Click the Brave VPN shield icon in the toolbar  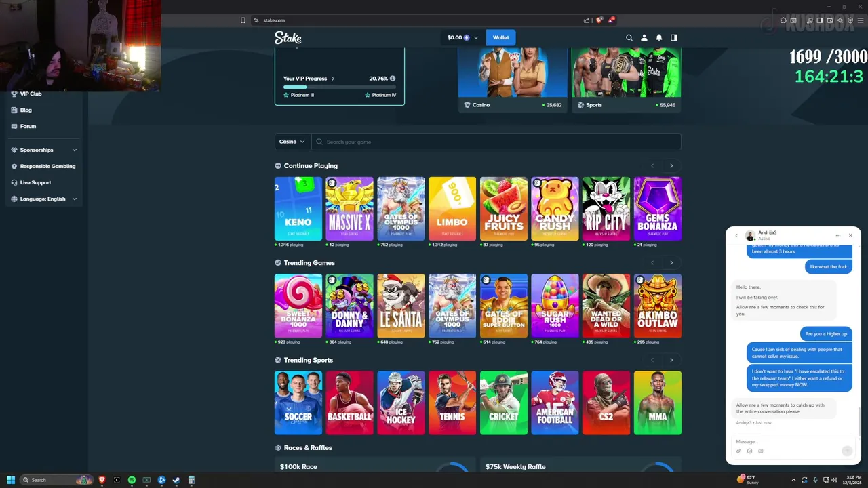coord(850,20)
